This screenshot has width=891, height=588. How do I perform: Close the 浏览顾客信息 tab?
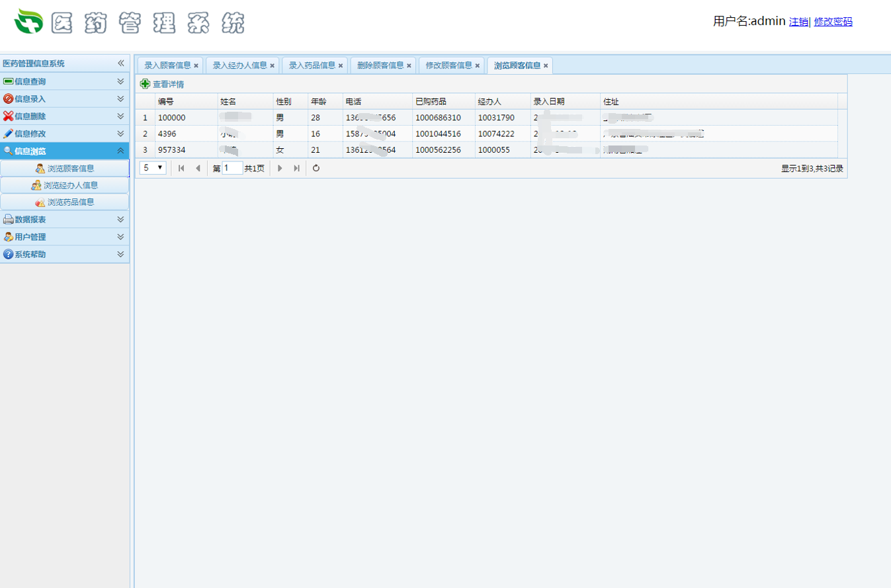tap(546, 65)
